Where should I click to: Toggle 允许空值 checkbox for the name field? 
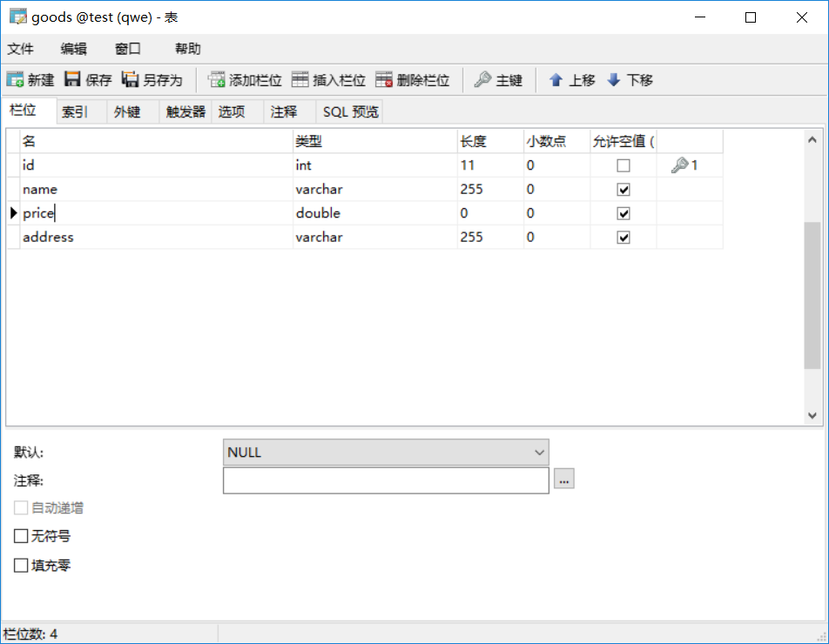tap(623, 189)
